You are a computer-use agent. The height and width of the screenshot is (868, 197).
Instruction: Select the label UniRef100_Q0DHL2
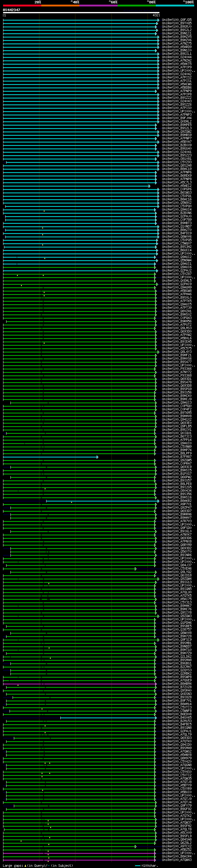click(x=177, y=121)
